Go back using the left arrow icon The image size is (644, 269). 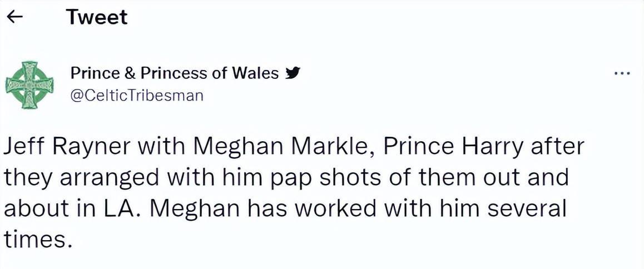(x=16, y=18)
